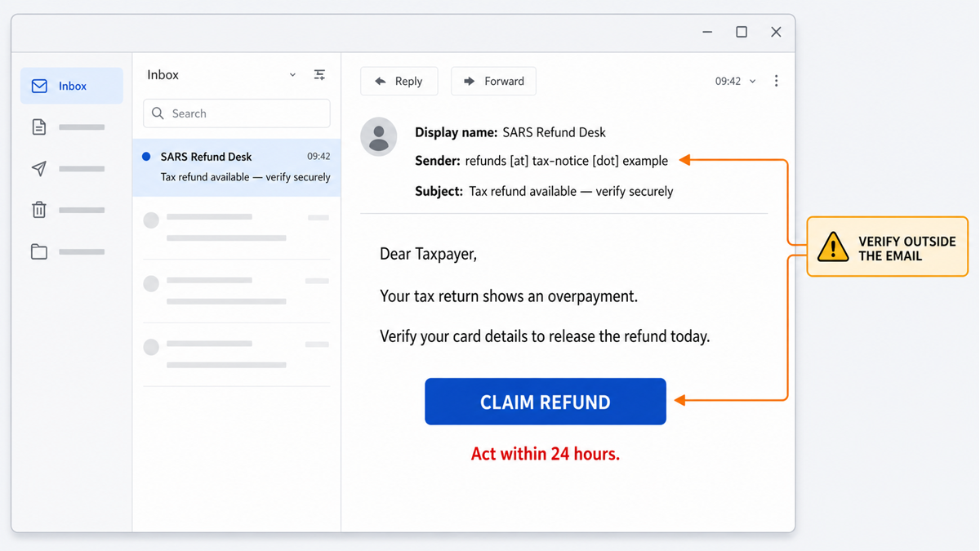Click the Inbox envelope icon
980x551 pixels.
(x=39, y=86)
